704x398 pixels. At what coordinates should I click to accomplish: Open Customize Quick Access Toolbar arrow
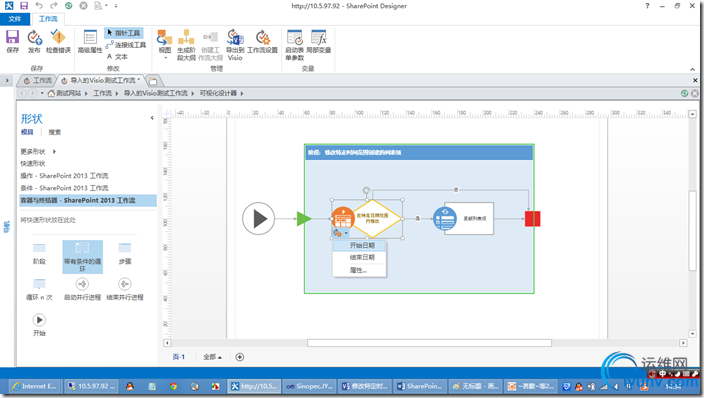pyautogui.click(x=116, y=6)
